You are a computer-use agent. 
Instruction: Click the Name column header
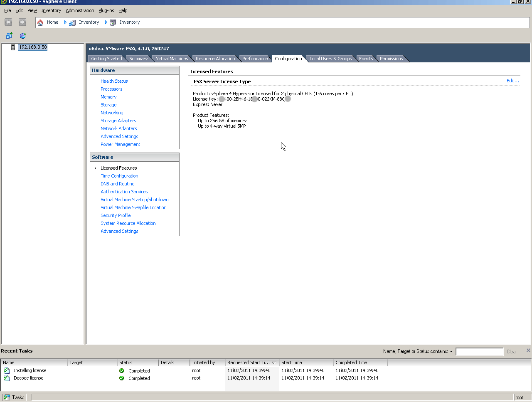click(34, 363)
